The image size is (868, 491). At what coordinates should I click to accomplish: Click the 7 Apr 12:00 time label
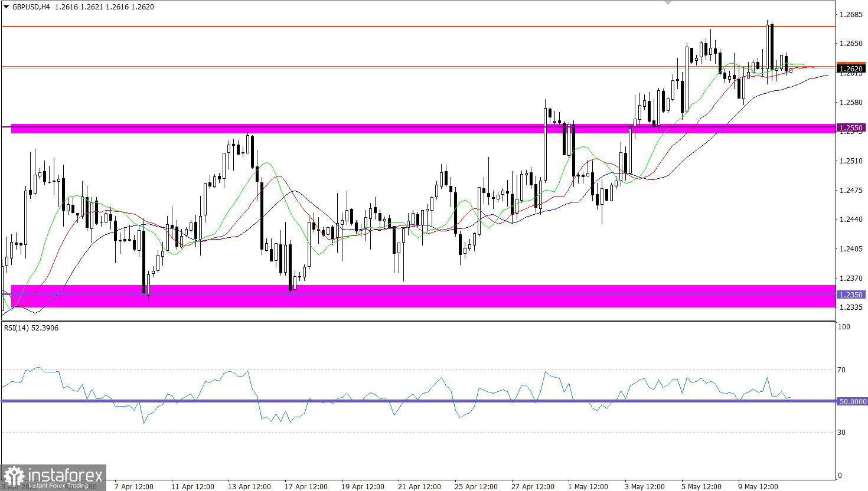tap(135, 487)
